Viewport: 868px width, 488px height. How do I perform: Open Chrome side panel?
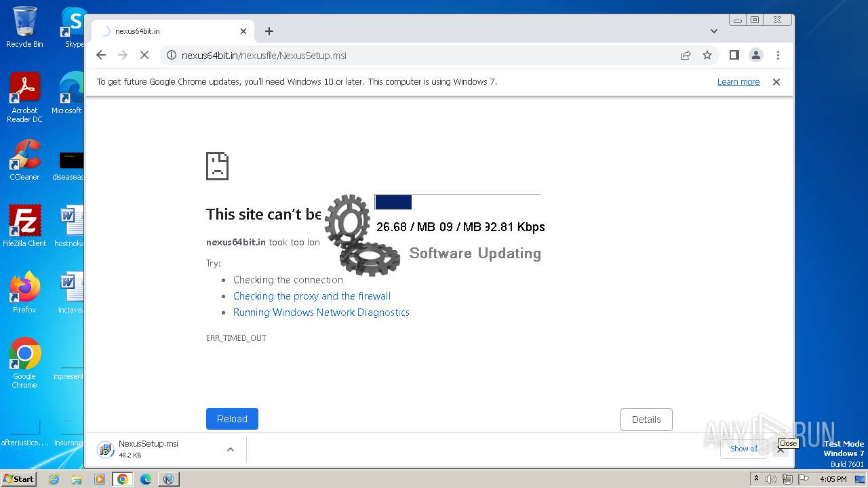pyautogui.click(x=734, y=55)
